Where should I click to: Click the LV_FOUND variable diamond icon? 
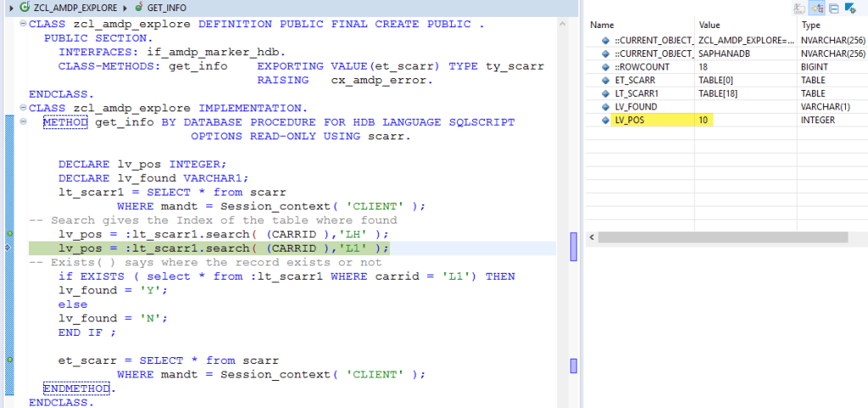606,107
